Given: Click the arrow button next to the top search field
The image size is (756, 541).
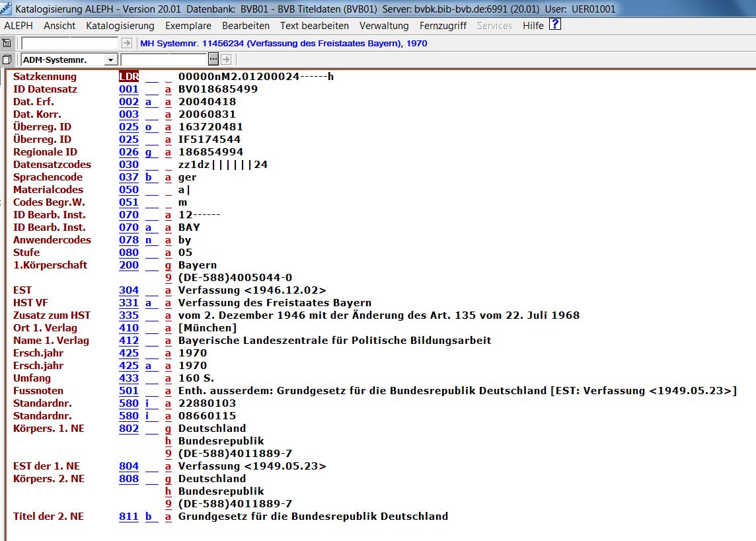Looking at the screenshot, I should click(x=127, y=43).
